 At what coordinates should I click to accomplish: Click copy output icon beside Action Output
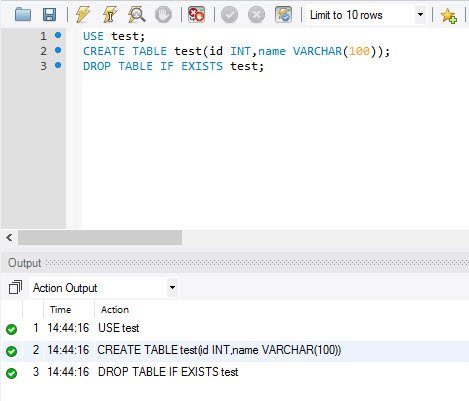(x=15, y=287)
